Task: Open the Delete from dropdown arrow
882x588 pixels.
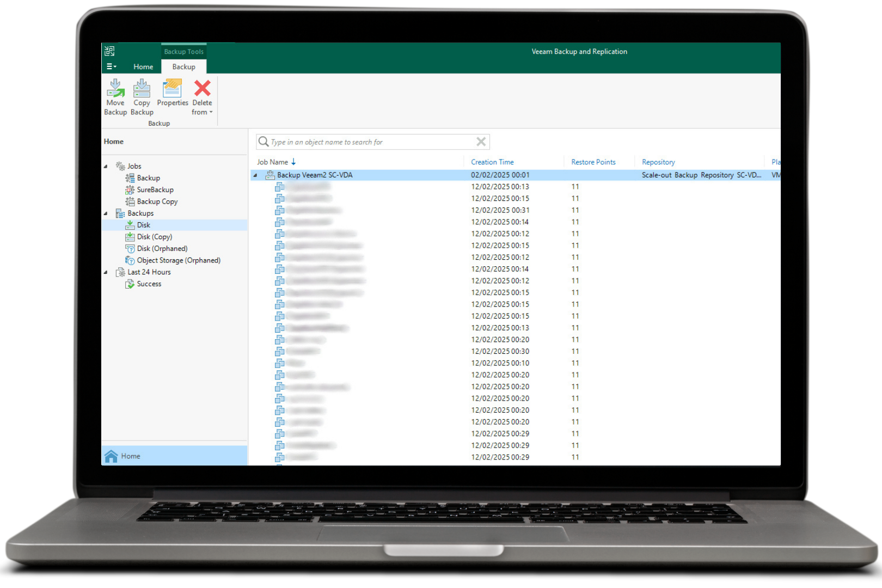Action: (x=211, y=112)
